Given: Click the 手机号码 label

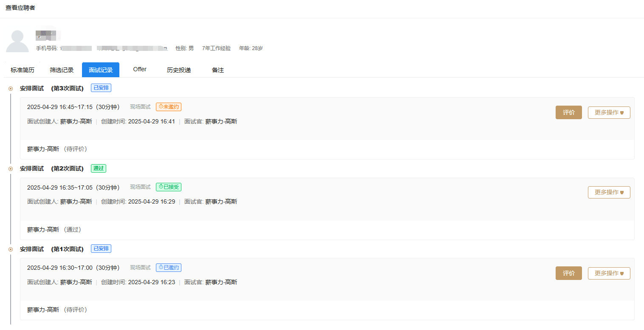Looking at the screenshot, I should point(47,48).
